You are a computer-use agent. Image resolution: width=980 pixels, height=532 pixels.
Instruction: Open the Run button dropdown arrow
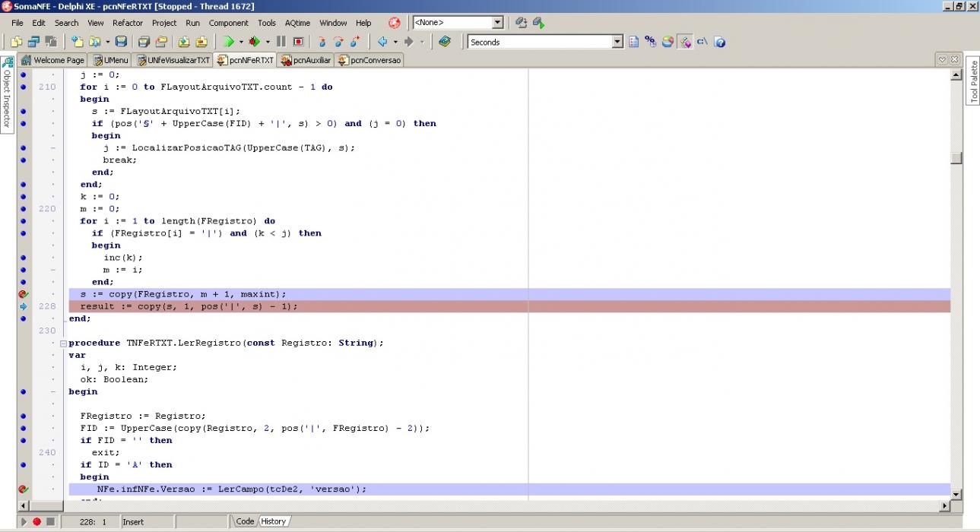click(241, 42)
